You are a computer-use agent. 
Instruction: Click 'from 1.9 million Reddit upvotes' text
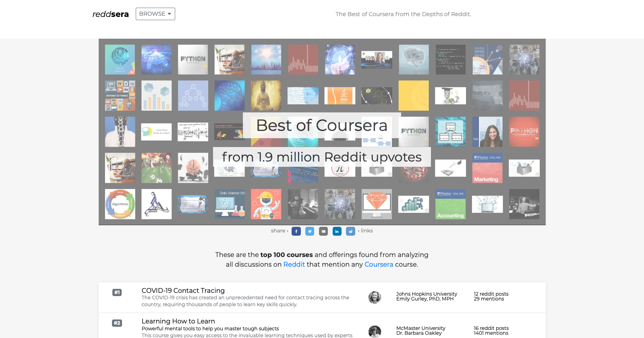click(322, 157)
